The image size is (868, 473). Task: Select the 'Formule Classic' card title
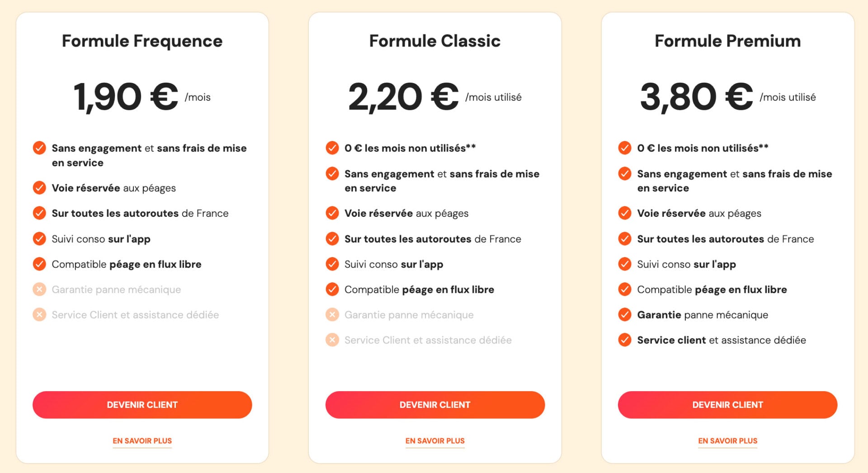(434, 41)
